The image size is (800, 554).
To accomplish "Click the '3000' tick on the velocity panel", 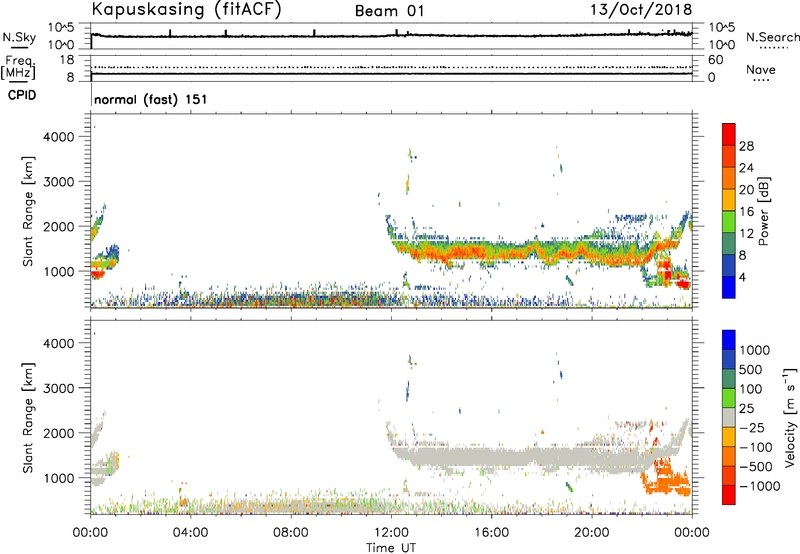I will (x=59, y=388).
